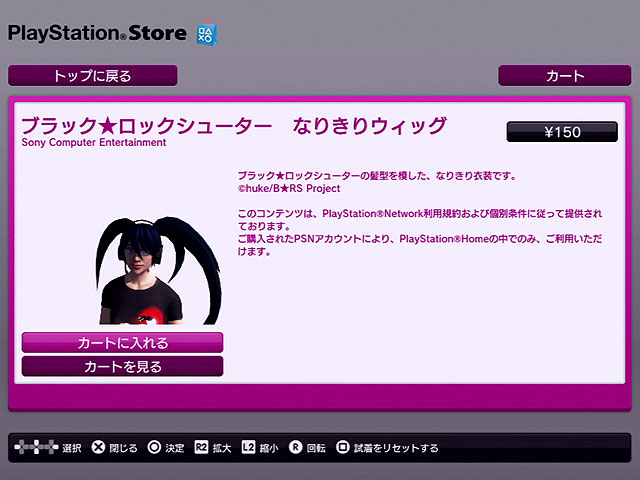640x480 pixels.
Task: Click the 決定 label in the bottom bar
Action: click(x=175, y=448)
